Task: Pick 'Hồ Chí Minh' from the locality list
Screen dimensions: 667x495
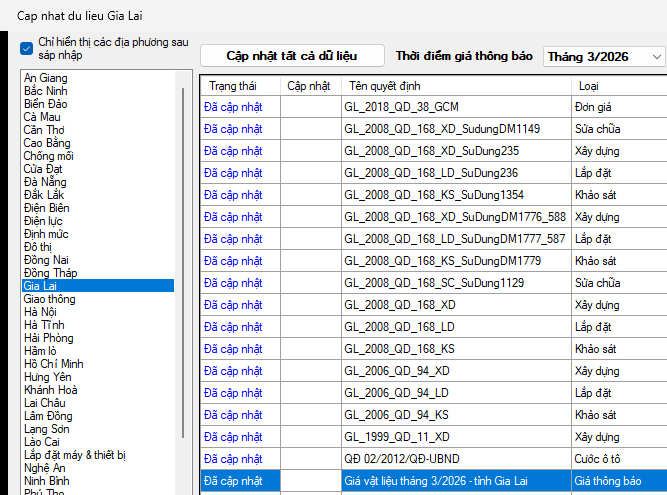Action: [x=54, y=364]
